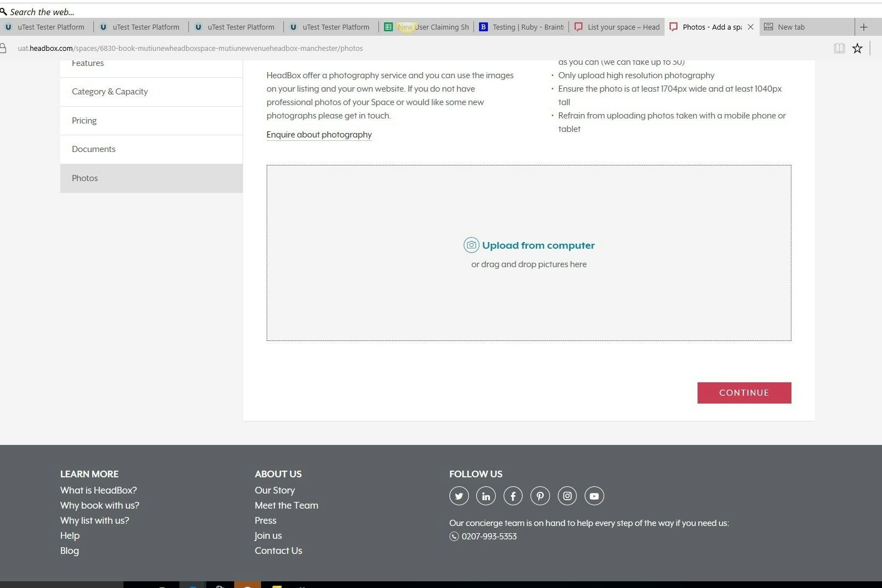
Task: Open the Pinterest social icon
Action: [540, 496]
